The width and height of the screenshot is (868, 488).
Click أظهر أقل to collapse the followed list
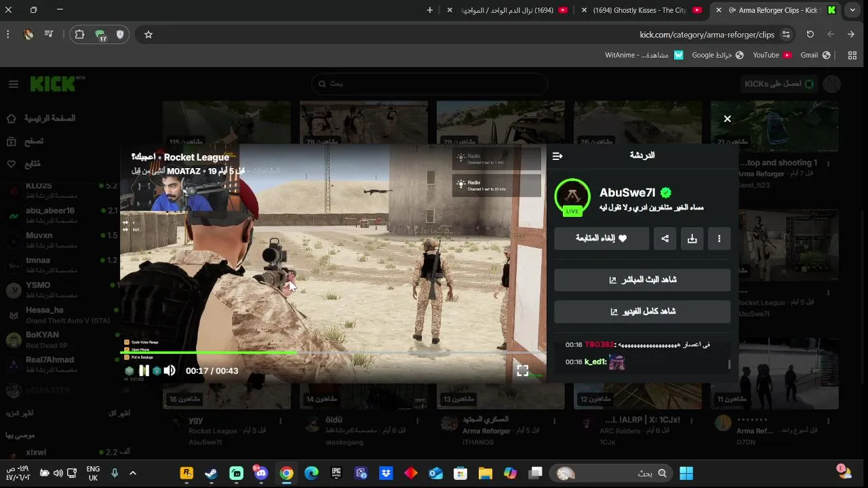(120, 413)
